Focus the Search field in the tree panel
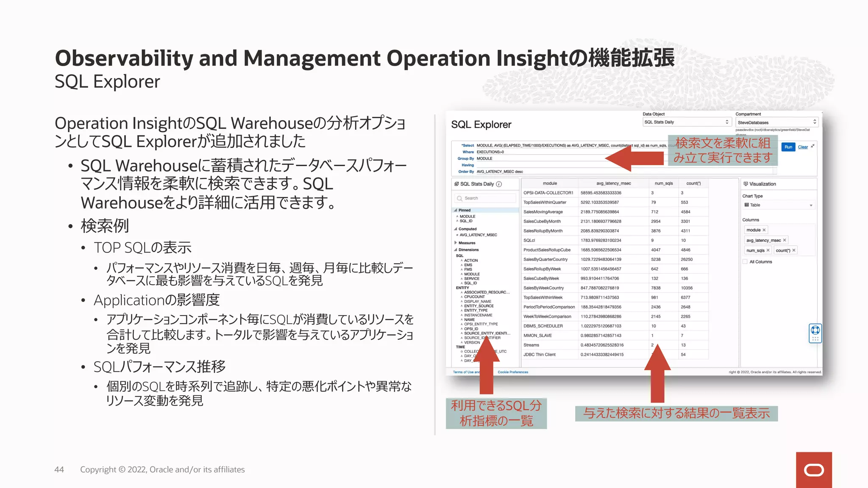 [x=485, y=198]
